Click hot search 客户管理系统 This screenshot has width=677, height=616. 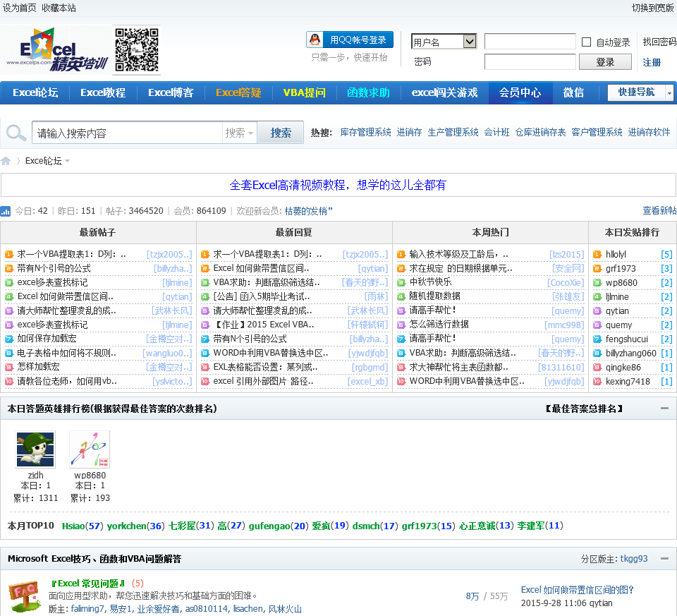click(x=597, y=132)
